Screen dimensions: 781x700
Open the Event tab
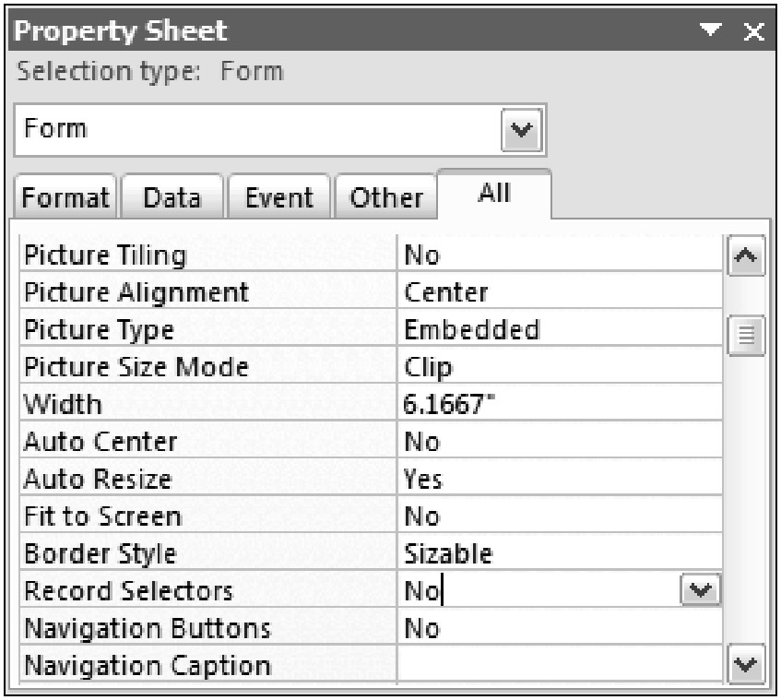tap(278, 198)
